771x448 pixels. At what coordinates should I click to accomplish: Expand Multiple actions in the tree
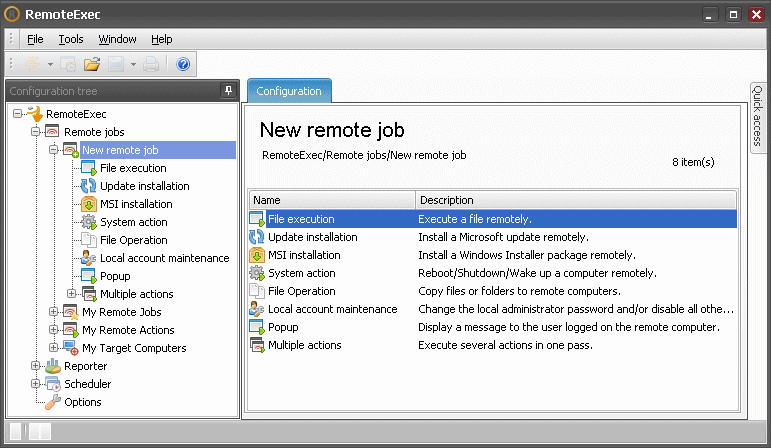(x=72, y=294)
